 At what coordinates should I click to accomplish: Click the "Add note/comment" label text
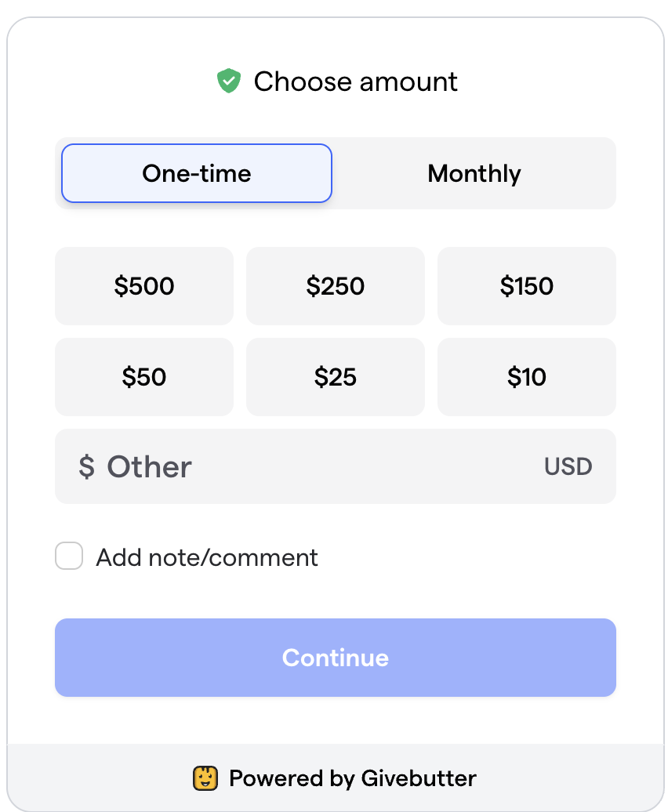207,557
